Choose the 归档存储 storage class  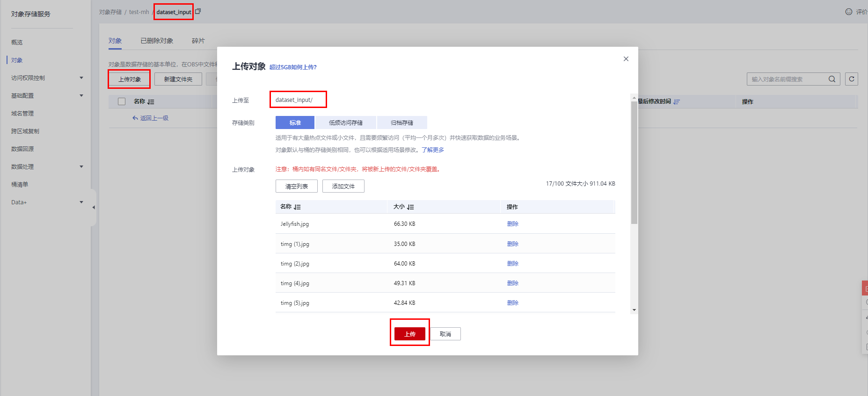pos(402,122)
